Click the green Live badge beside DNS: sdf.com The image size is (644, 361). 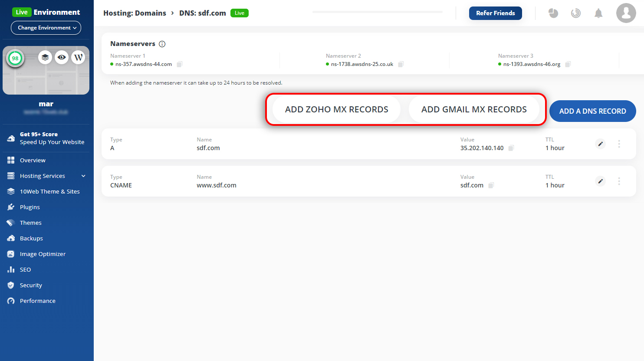click(x=240, y=13)
